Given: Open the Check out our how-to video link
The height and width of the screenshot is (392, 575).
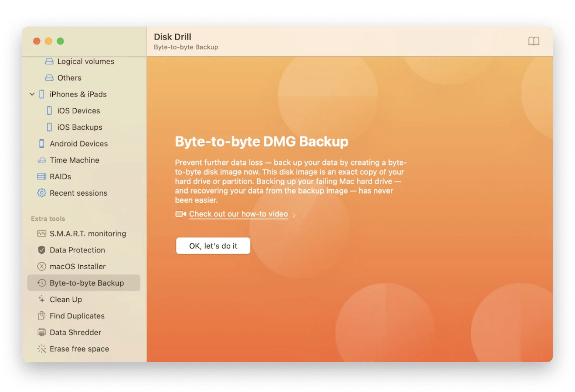Looking at the screenshot, I should (x=238, y=214).
